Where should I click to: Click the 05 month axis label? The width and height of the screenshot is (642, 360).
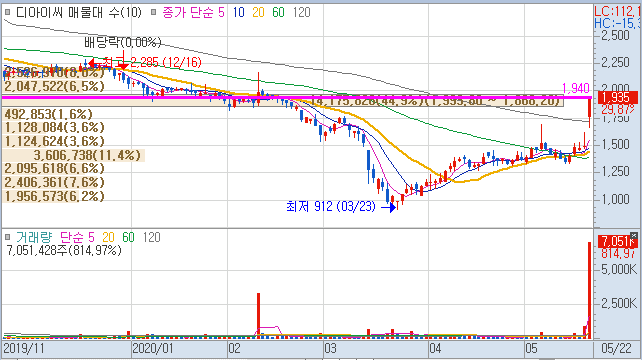531,349
